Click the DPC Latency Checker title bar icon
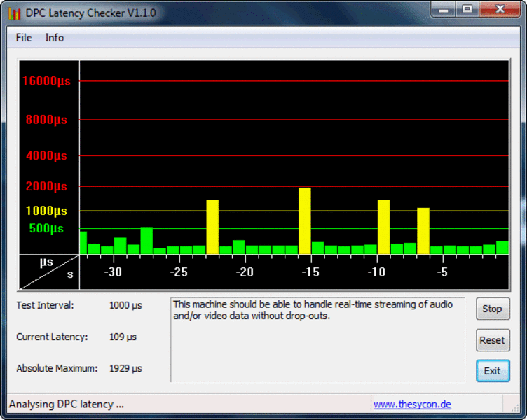The width and height of the screenshot is (527, 420). click(x=15, y=13)
